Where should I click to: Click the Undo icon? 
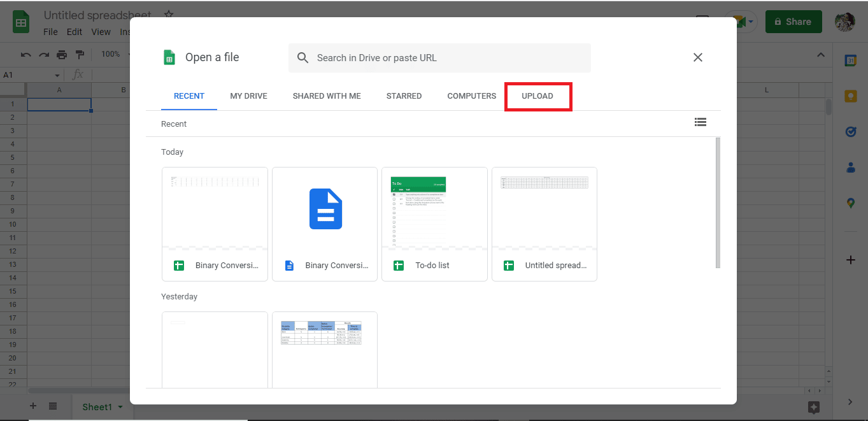(25, 54)
